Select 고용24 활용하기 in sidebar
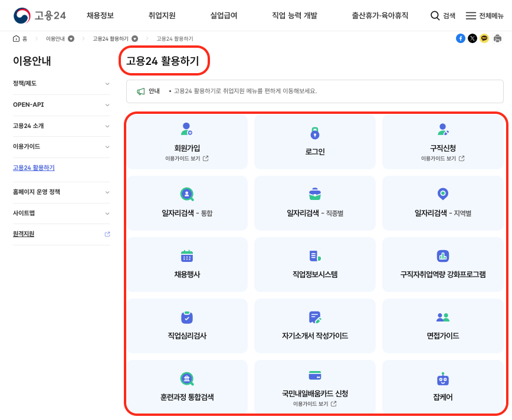The width and height of the screenshot is (512, 420). pyautogui.click(x=34, y=168)
